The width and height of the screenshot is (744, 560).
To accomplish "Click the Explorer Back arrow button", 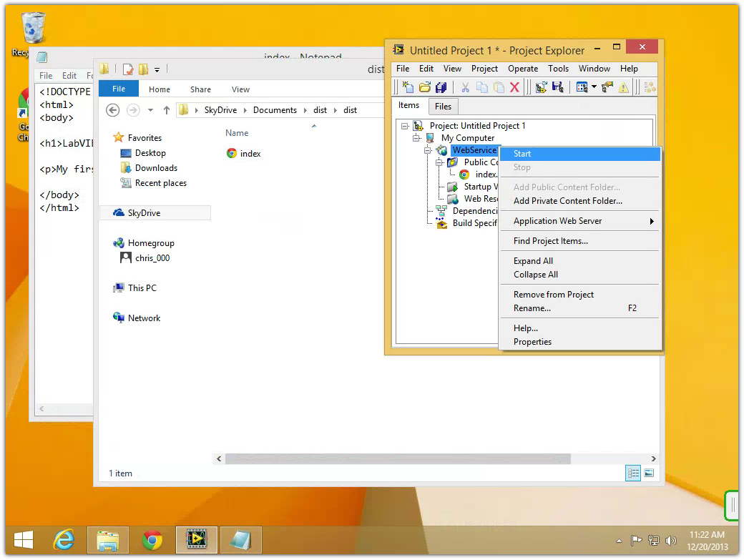I will pos(112,110).
